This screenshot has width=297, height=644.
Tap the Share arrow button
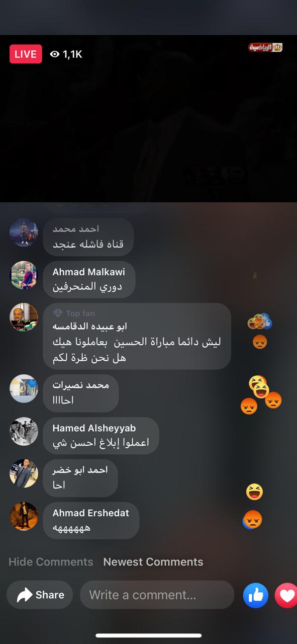(x=40, y=595)
